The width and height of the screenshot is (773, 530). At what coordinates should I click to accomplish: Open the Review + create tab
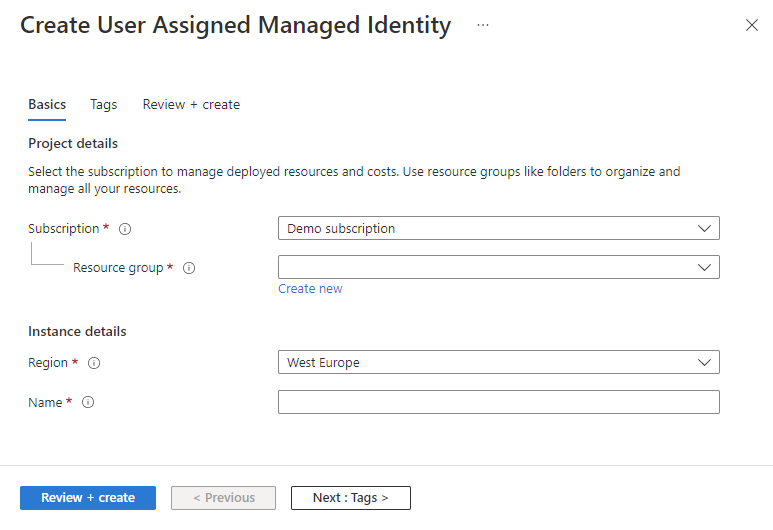(191, 105)
